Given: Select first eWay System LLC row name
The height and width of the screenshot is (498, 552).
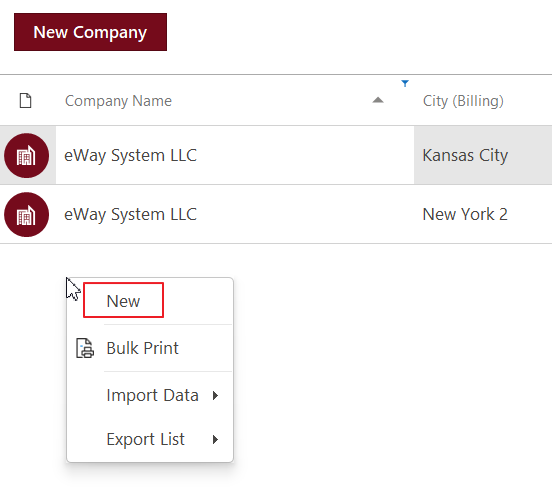Looking at the screenshot, I should (130, 156).
